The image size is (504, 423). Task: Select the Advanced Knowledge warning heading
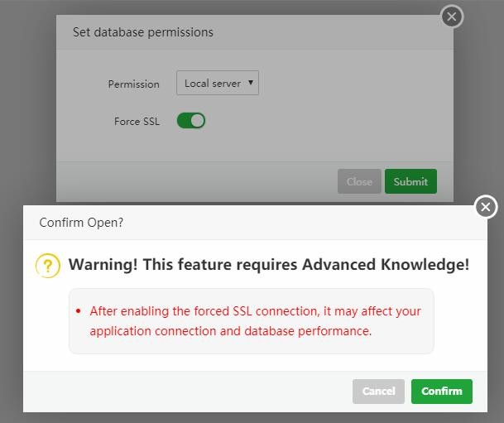click(269, 265)
